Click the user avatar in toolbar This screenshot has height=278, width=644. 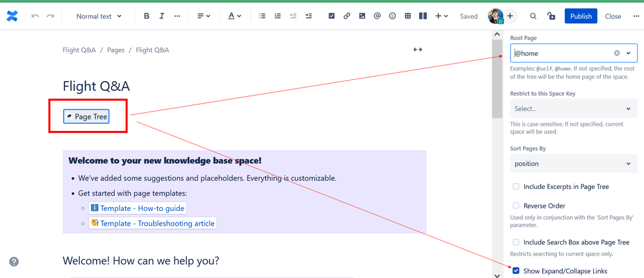tap(495, 17)
